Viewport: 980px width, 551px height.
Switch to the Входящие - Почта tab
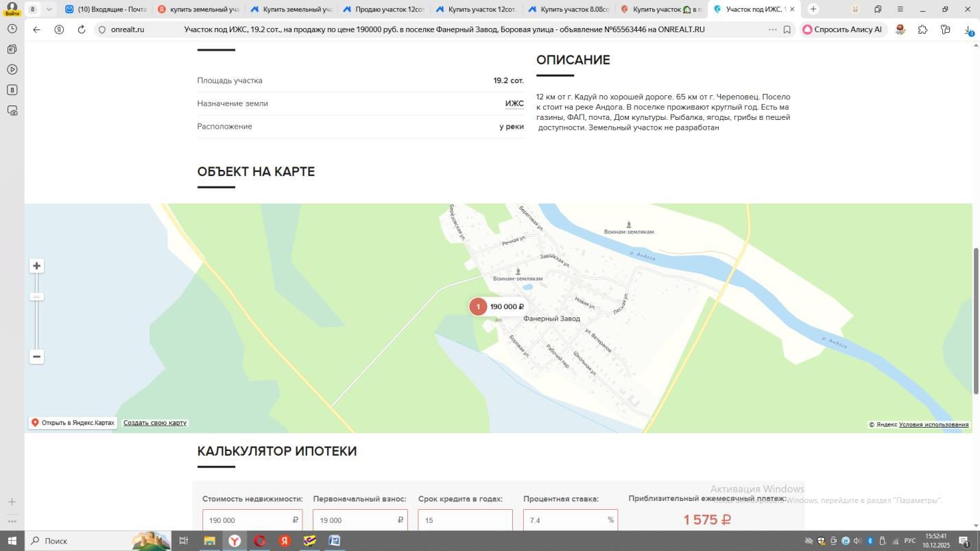tap(106, 9)
